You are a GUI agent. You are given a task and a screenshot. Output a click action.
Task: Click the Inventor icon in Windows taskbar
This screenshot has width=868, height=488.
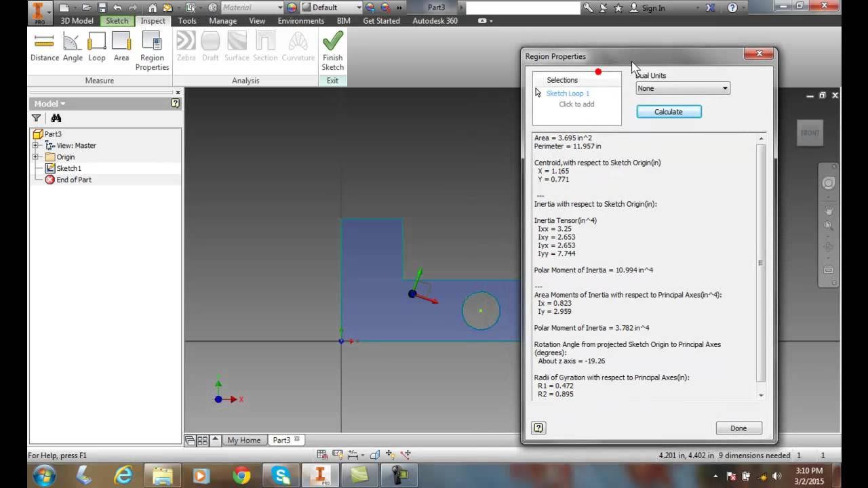tap(320, 475)
